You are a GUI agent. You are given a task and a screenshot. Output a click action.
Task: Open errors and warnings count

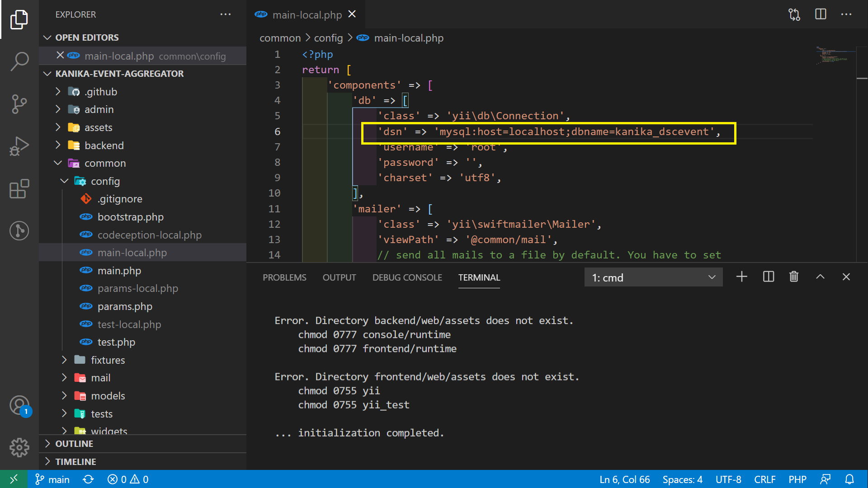click(128, 479)
